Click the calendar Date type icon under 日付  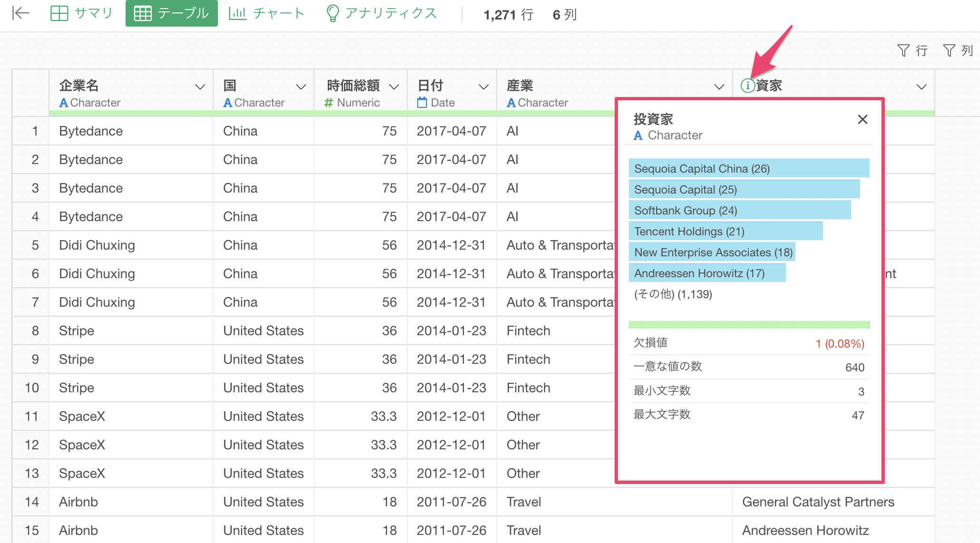point(422,102)
